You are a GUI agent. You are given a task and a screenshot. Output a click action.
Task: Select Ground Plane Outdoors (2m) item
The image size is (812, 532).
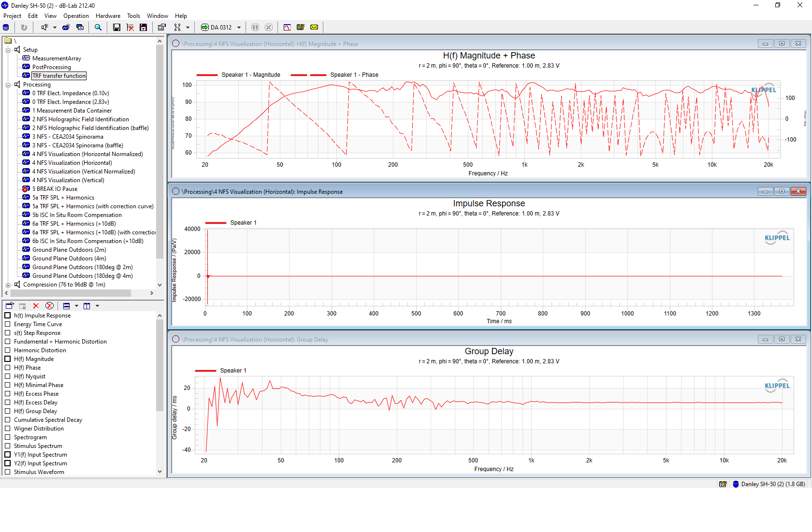[x=69, y=250]
